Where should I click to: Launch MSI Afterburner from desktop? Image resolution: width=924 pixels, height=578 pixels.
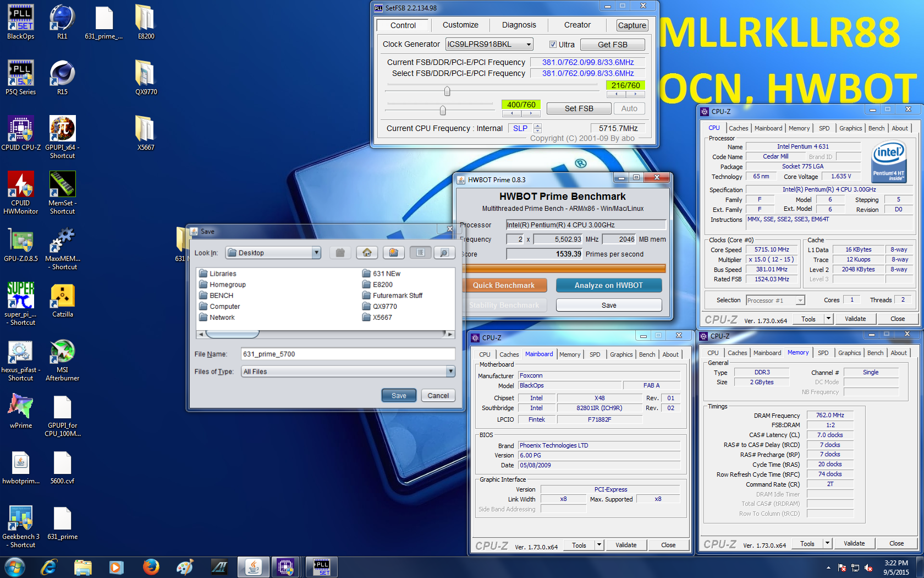[x=62, y=359]
